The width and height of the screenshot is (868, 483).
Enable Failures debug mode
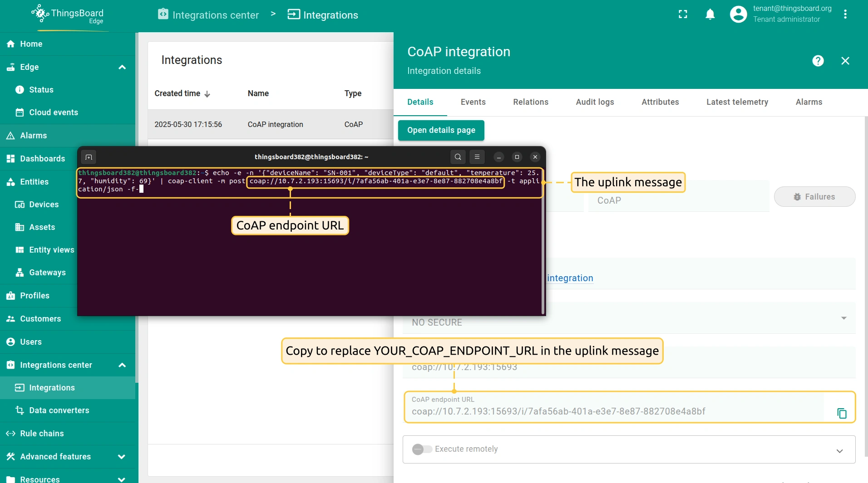tap(814, 197)
